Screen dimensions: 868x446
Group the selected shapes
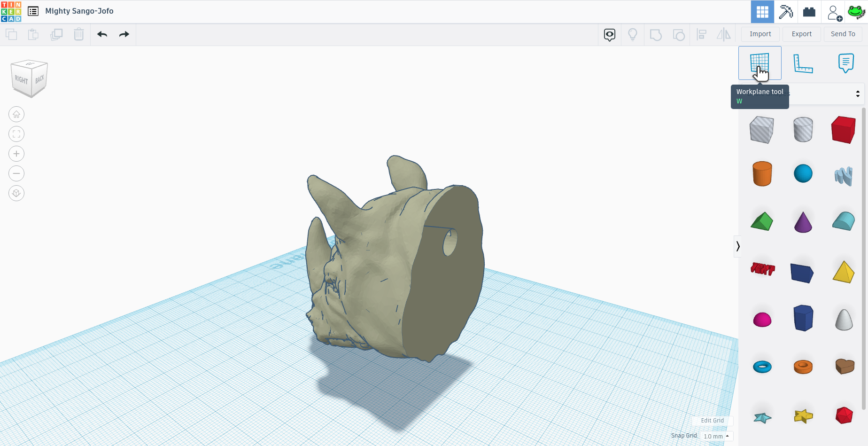coord(656,34)
